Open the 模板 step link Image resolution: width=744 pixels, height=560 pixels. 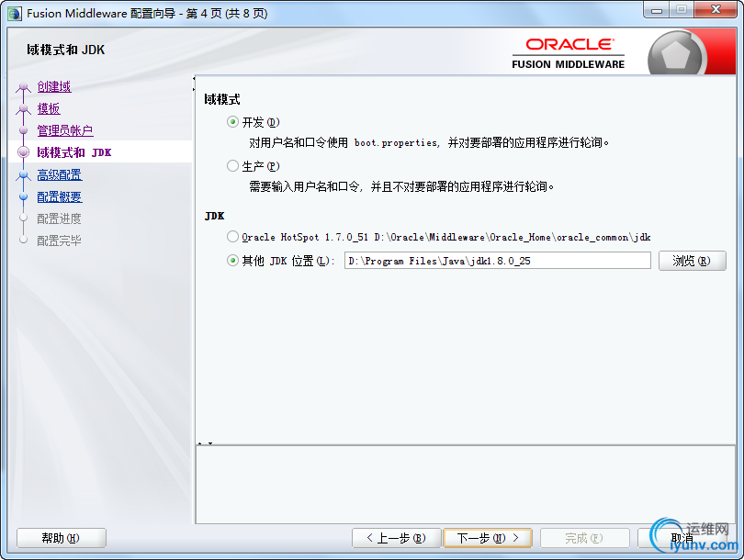(x=49, y=108)
